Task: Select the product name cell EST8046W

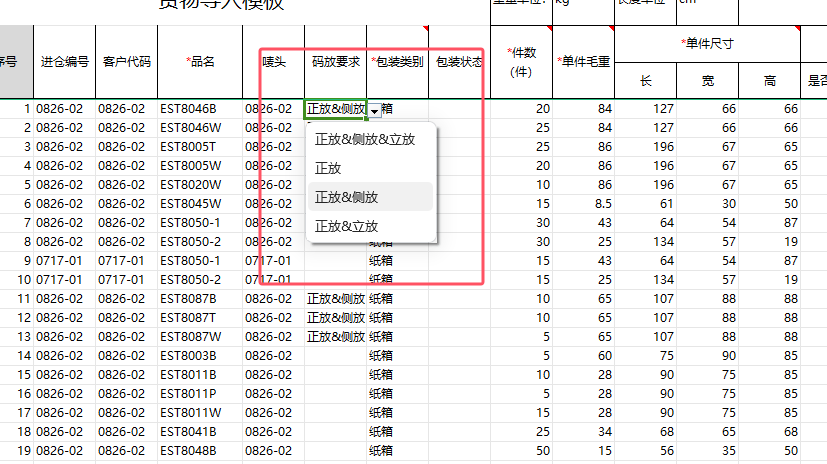Action: 200,128
